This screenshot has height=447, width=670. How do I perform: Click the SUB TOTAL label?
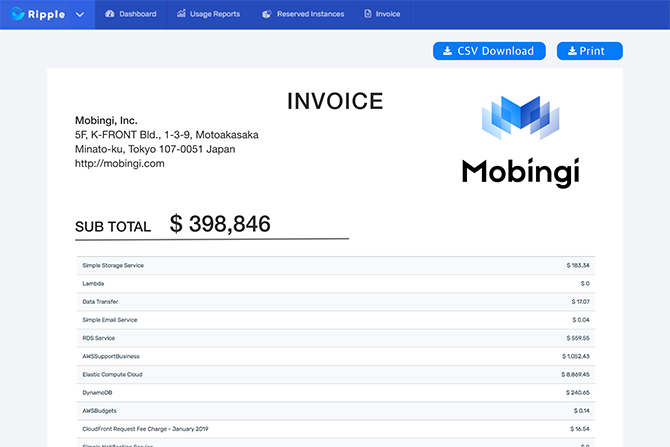(113, 226)
